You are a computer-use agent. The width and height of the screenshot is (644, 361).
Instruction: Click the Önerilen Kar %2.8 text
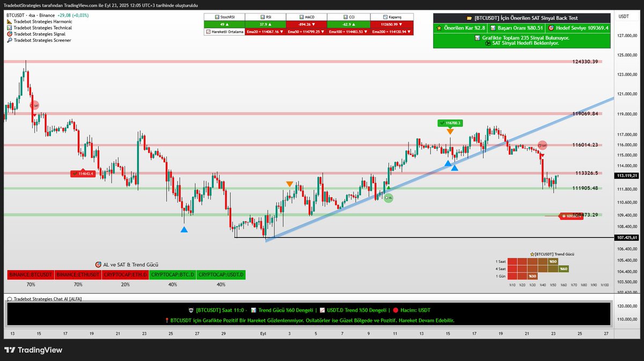[465, 27]
